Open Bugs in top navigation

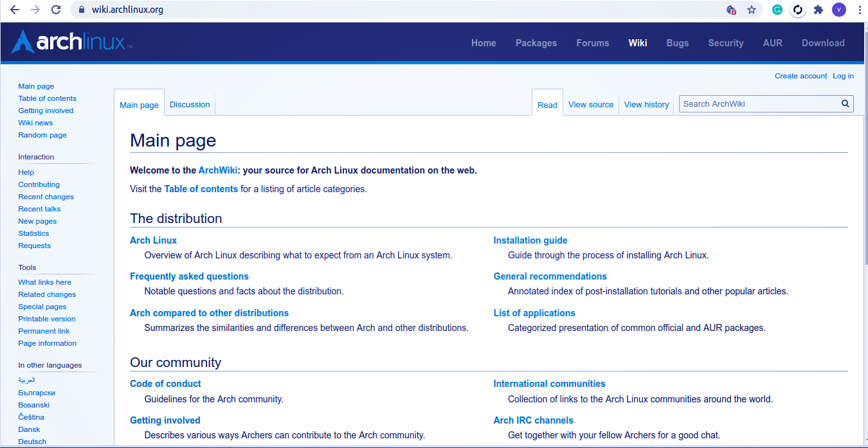[x=678, y=43]
